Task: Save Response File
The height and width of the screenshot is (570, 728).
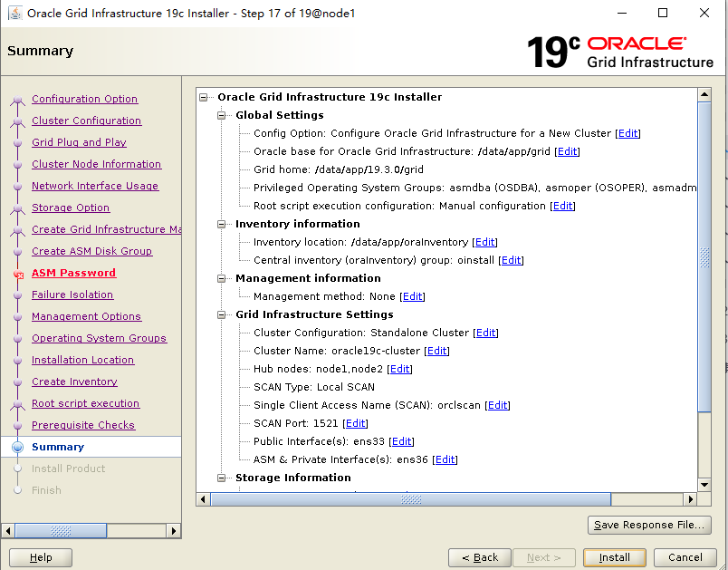Action: (x=649, y=525)
